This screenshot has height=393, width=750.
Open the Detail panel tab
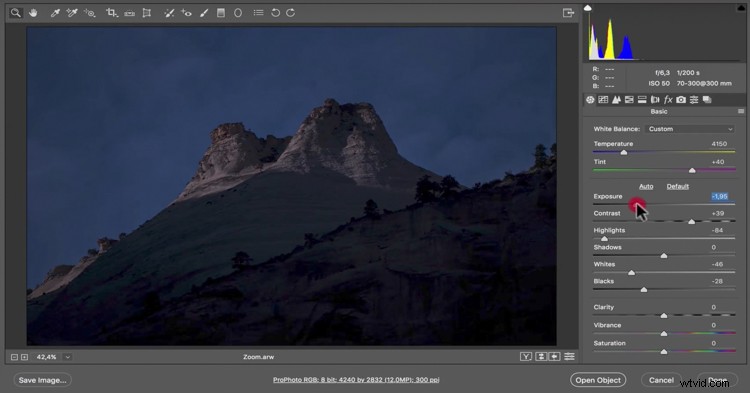coord(617,99)
